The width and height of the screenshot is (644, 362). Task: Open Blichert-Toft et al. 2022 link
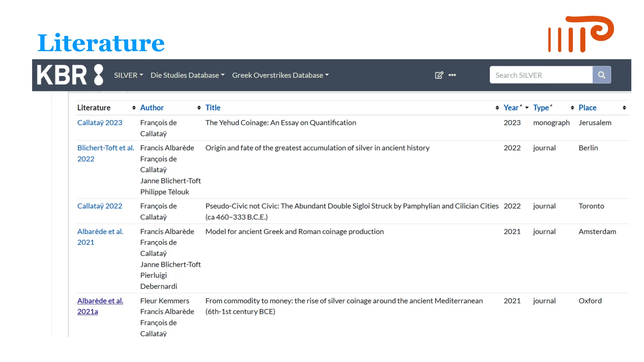click(x=105, y=148)
